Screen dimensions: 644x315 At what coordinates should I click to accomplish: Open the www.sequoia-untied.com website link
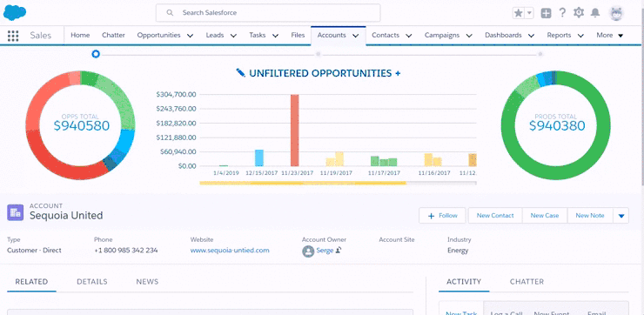point(230,251)
